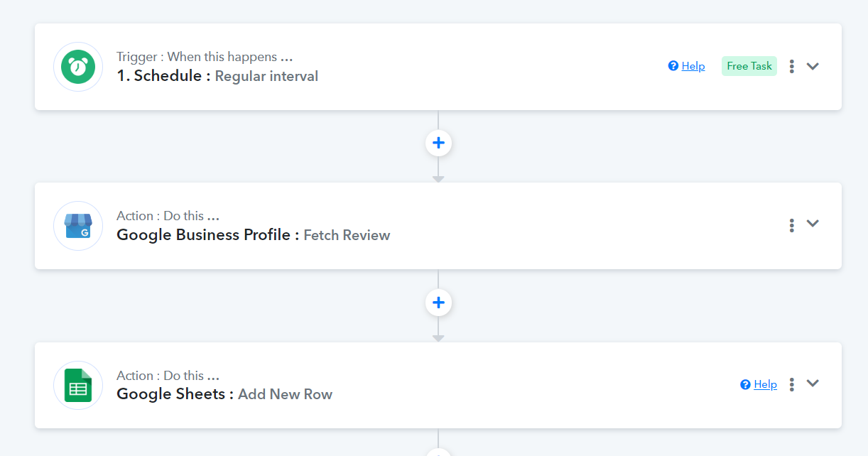Screen dimensions: 868x456
Task: Open three-dot menu on Schedule step
Action: point(791,66)
